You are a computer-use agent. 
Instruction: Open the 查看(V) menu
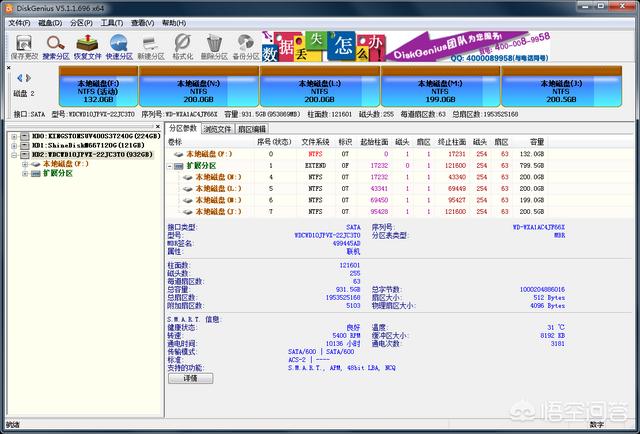(142, 23)
